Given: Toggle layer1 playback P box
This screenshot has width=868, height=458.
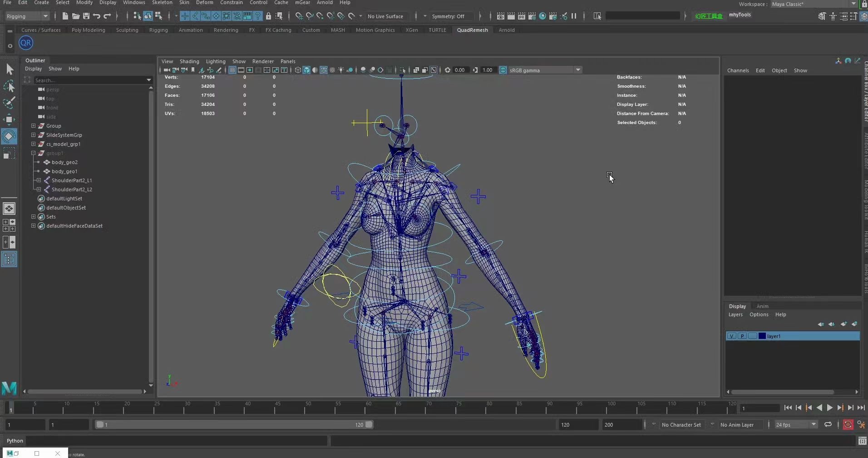Looking at the screenshot, I should pyautogui.click(x=742, y=336).
